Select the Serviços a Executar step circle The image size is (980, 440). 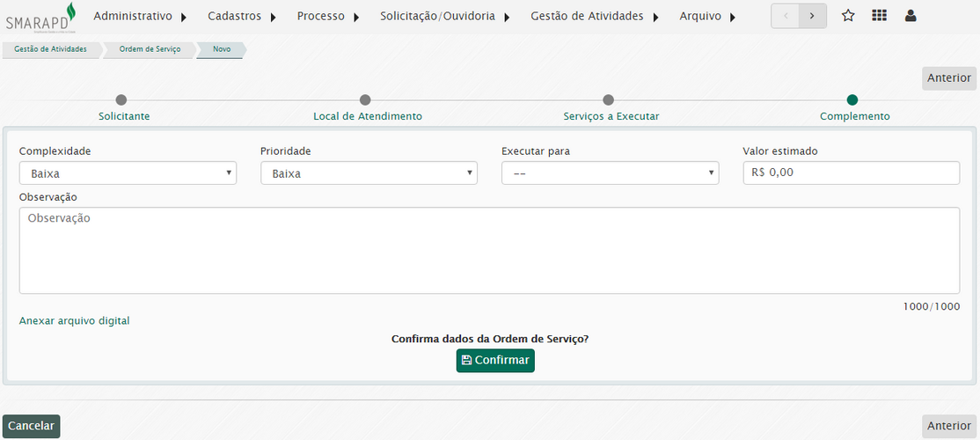(x=608, y=100)
